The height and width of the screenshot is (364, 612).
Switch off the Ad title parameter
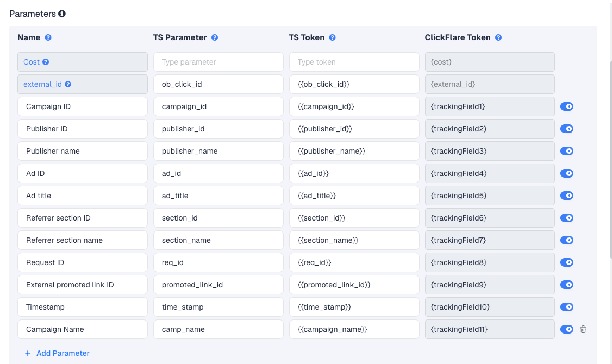tap(567, 196)
